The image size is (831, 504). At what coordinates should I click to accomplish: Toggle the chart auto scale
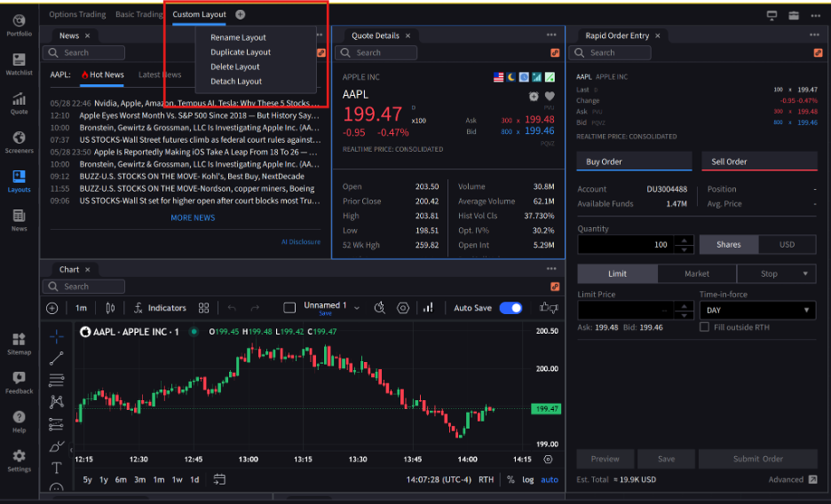(550, 480)
